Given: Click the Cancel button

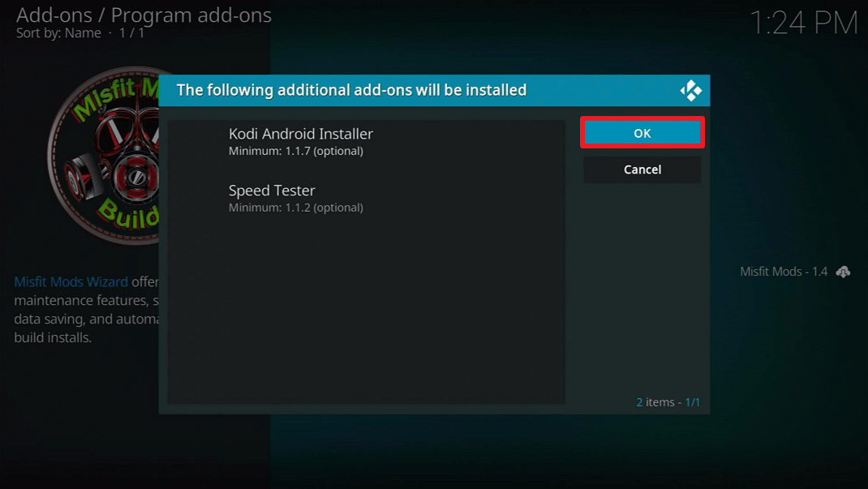Looking at the screenshot, I should 642,169.
